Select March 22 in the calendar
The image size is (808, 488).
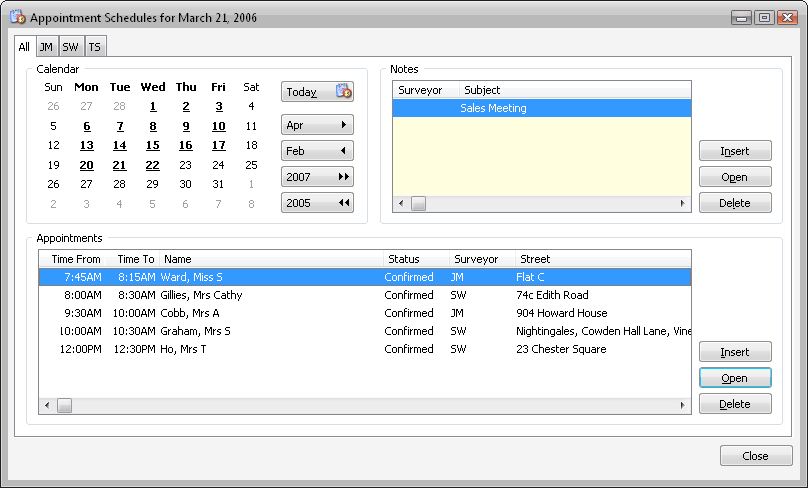click(x=152, y=165)
